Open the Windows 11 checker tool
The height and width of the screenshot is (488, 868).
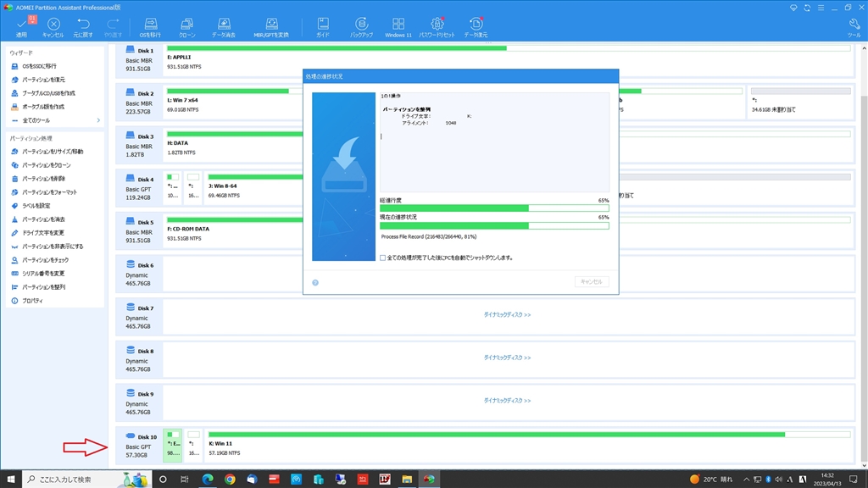click(x=398, y=27)
